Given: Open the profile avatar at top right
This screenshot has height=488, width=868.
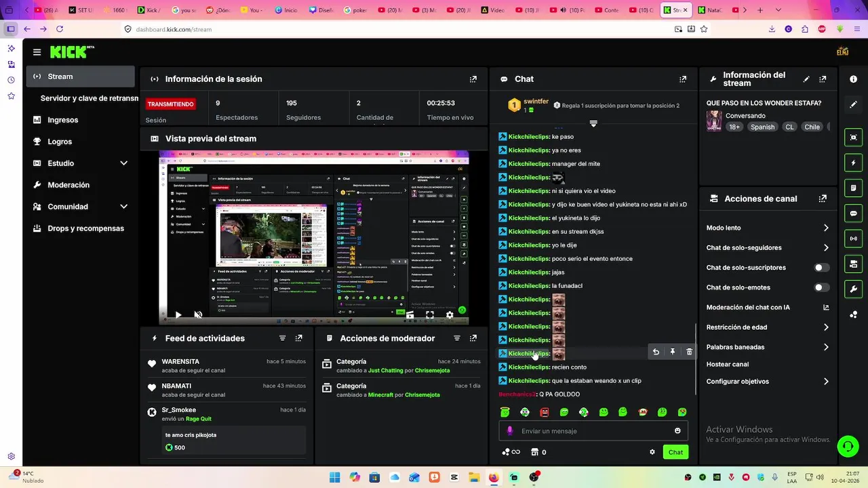Looking at the screenshot, I should point(842,52).
